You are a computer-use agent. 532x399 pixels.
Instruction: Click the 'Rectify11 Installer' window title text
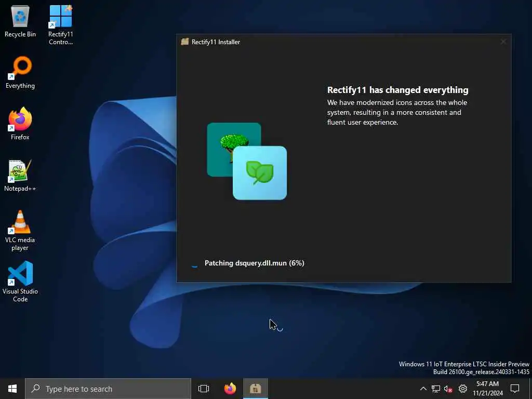216,42
